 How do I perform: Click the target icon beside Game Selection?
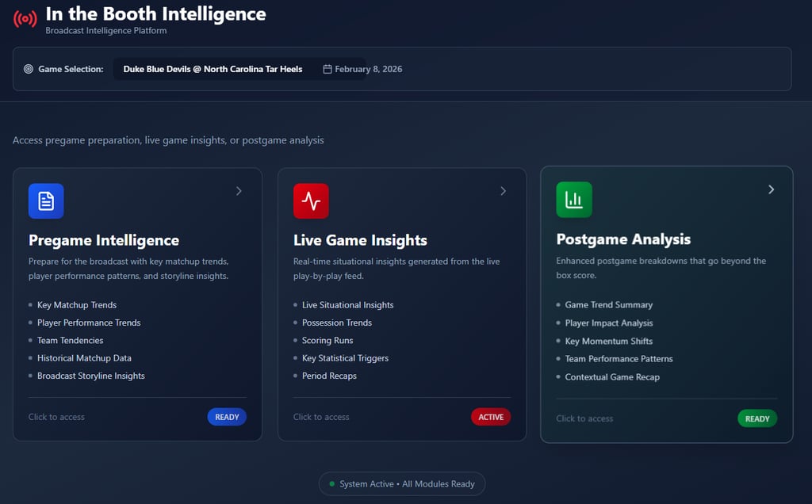tap(29, 69)
